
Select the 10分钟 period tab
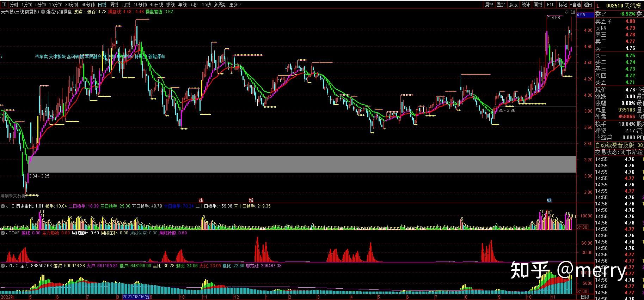(x=140, y=5)
